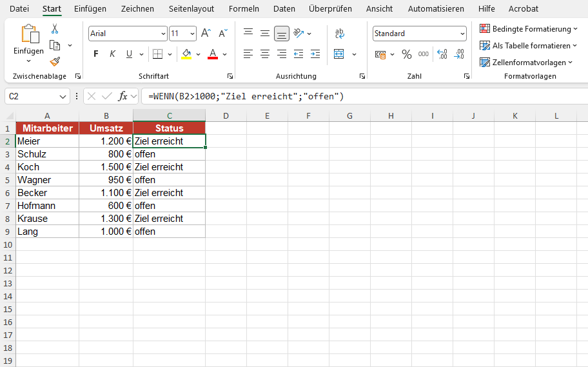Switch to the Seitenlayout tab

[191, 8]
